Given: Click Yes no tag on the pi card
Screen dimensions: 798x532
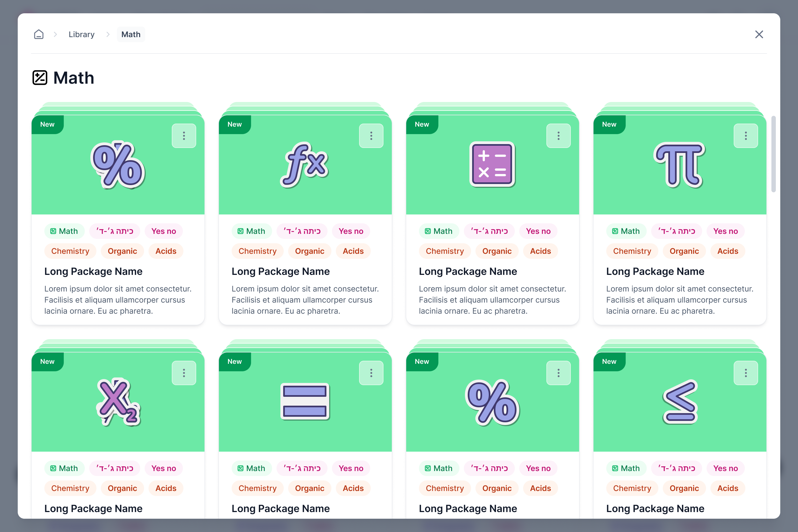Looking at the screenshot, I should [x=725, y=231].
